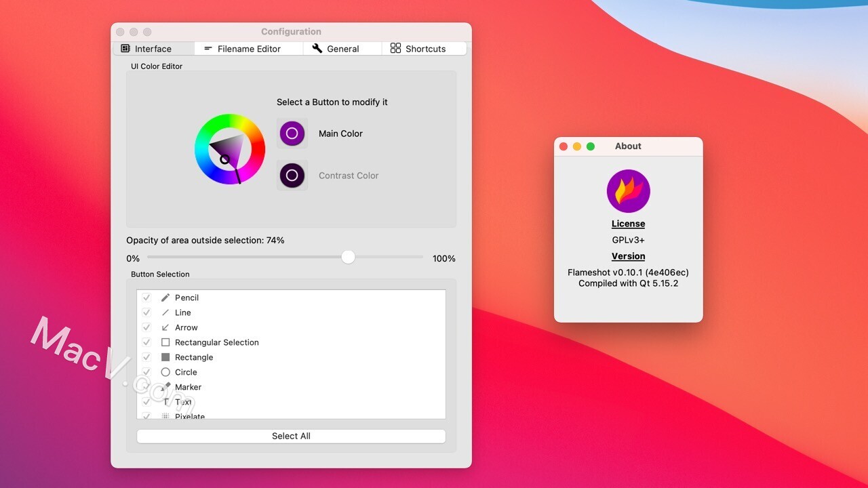Click the Flameshot logo in About window

628,191
